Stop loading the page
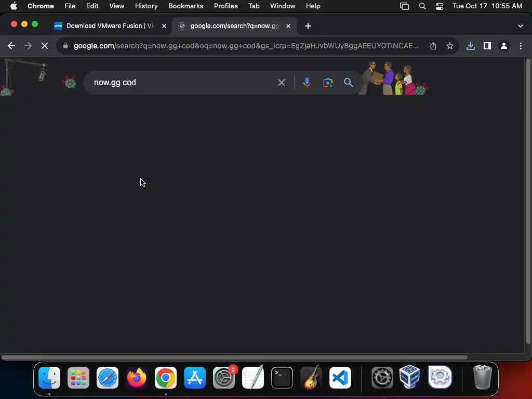The width and height of the screenshot is (532, 399). (45, 46)
